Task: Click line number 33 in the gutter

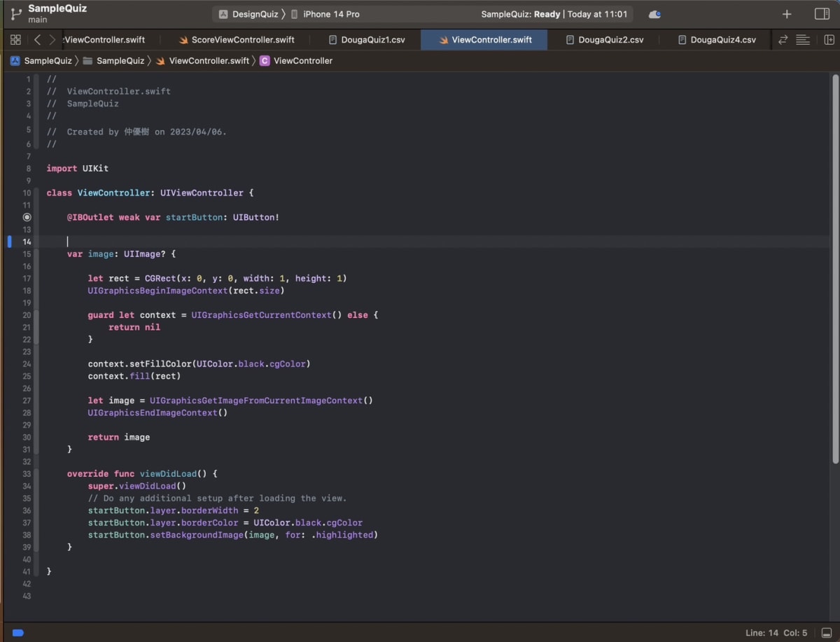Action: click(27, 474)
